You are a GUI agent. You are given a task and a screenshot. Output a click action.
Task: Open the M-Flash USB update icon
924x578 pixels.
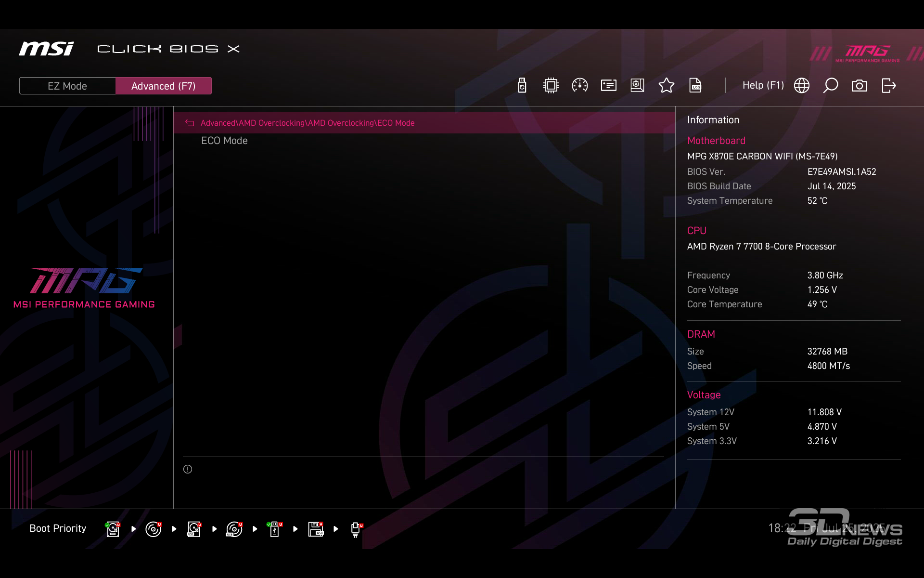click(x=522, y=86)
